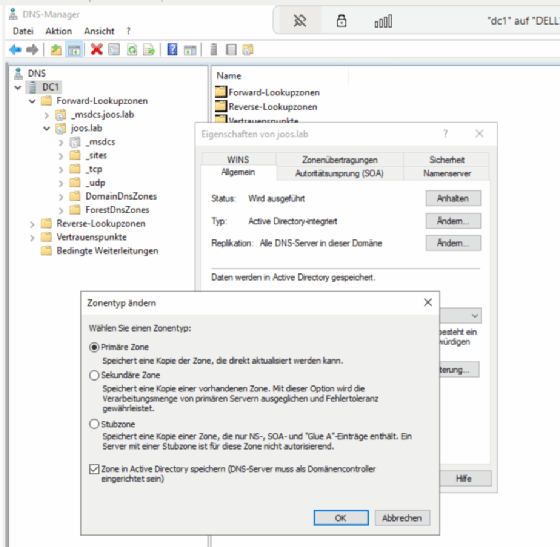Click the action pane toggle toolbar icon
560x547 pixels.
(x=190, y=50)
